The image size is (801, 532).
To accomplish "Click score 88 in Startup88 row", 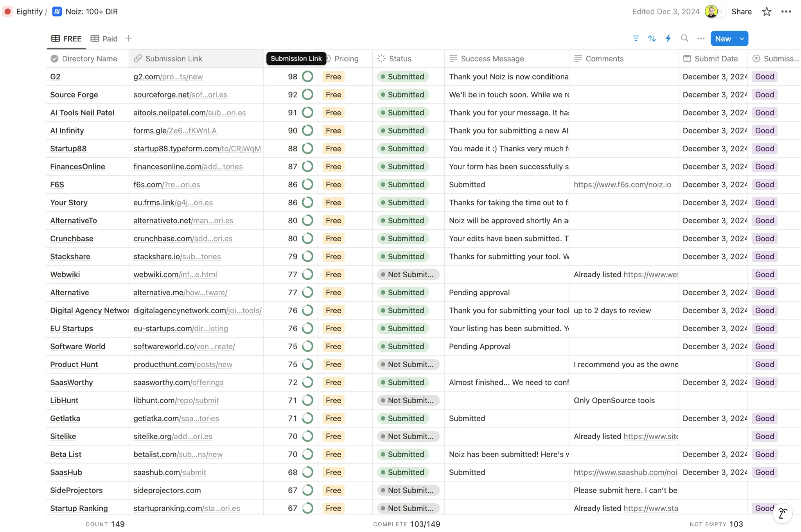I will (x=293, y=149).
